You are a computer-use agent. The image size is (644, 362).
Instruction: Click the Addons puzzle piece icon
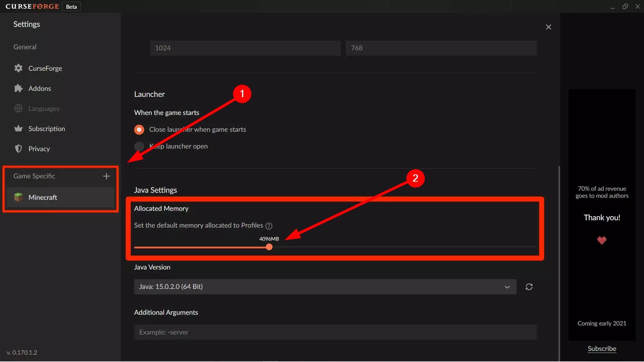(x=18, y=88)
